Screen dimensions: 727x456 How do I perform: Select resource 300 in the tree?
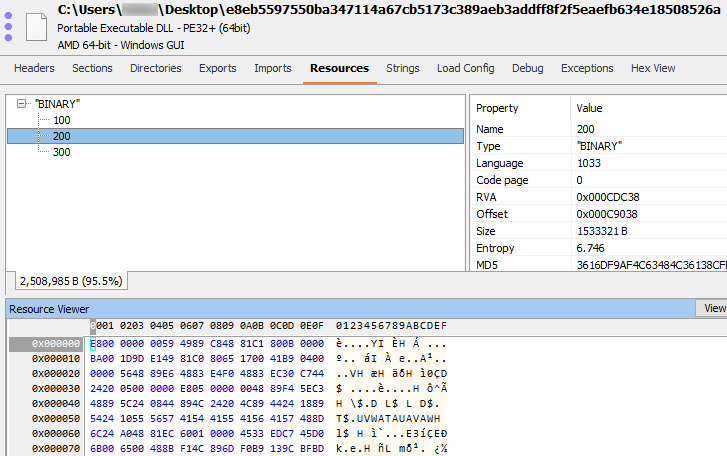pyautogui.click(x=62, y=152)
